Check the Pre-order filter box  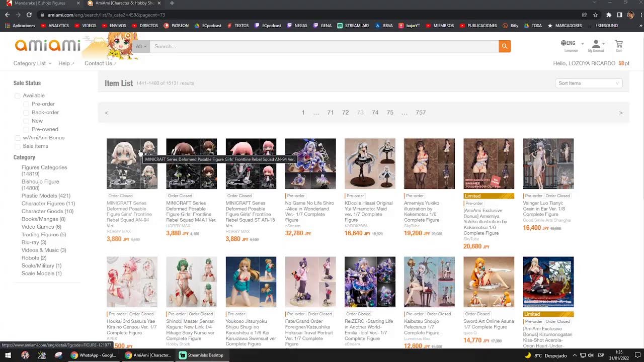tap(26, 104)
